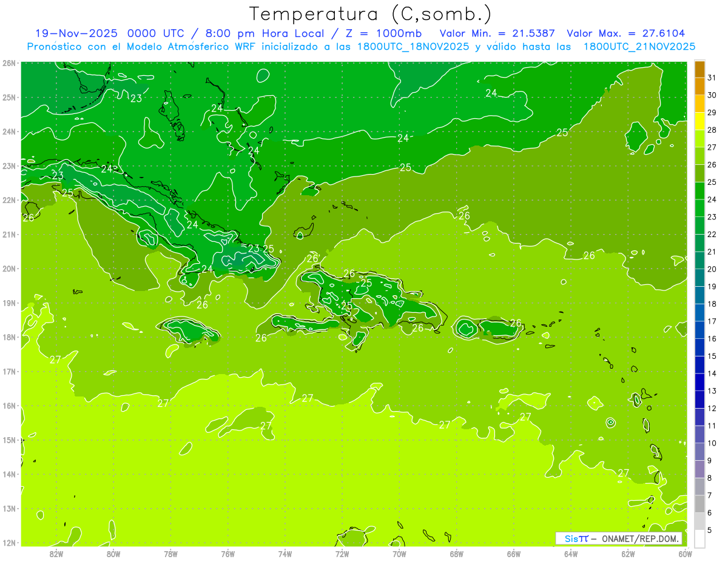728x562 pixels.
Task: Click the 66W longitude axis label
Action: (x=514, y=554)
